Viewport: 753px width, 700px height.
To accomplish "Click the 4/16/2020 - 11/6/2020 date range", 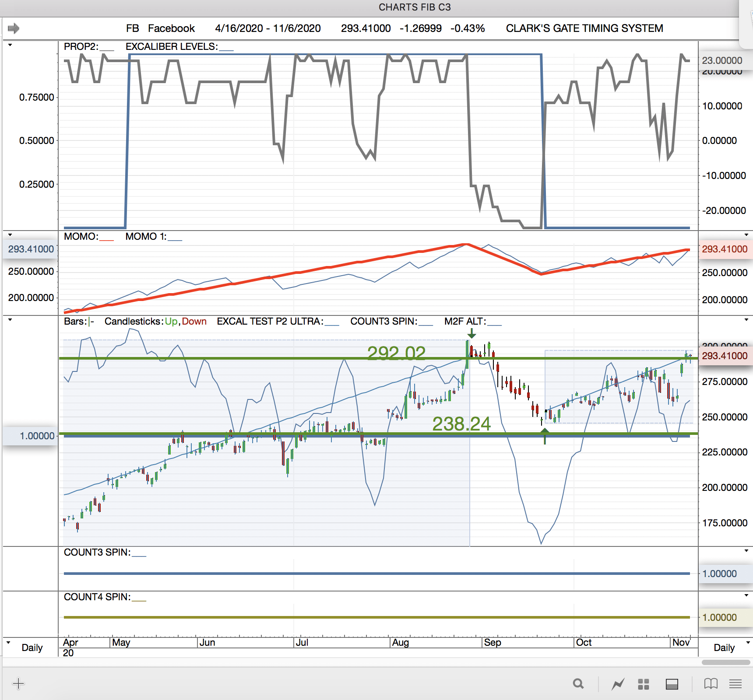I will point(268,28).
